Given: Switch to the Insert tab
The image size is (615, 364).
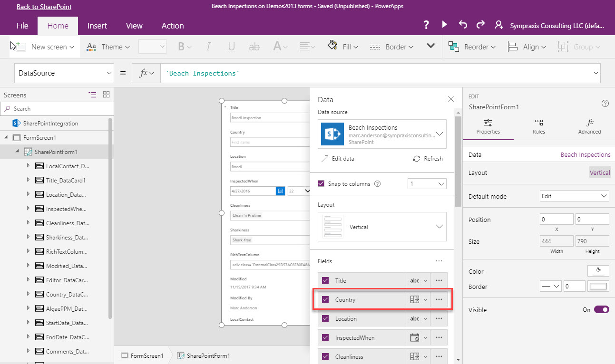Looking at the screenshot, I should [97, 26].
